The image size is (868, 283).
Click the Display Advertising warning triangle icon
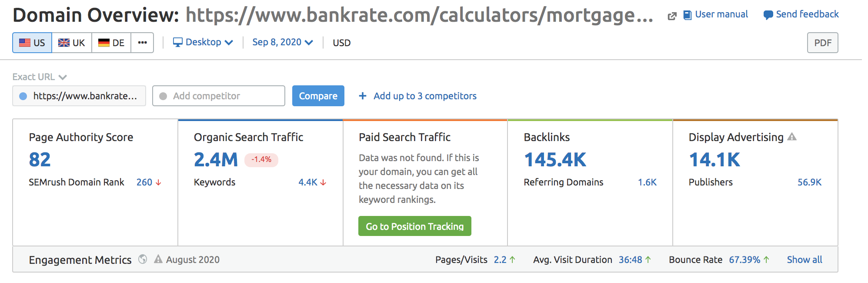(792, 137)
